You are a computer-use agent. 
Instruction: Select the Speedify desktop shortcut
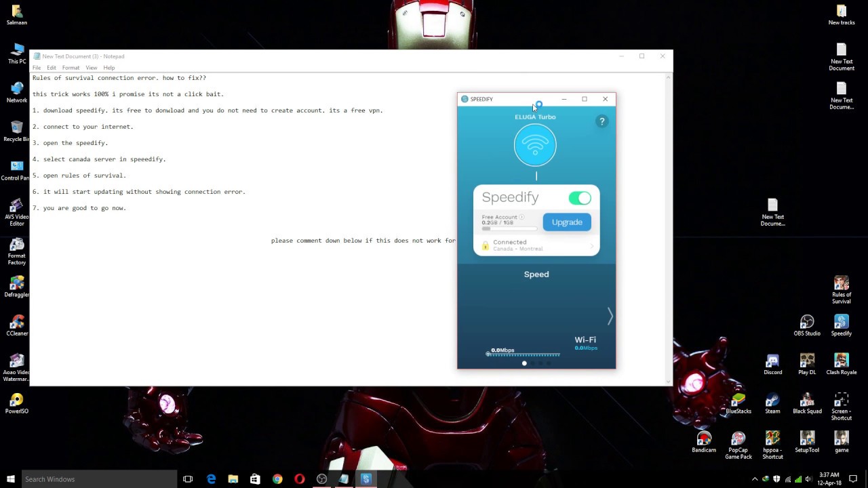click(x=842, y=326)
